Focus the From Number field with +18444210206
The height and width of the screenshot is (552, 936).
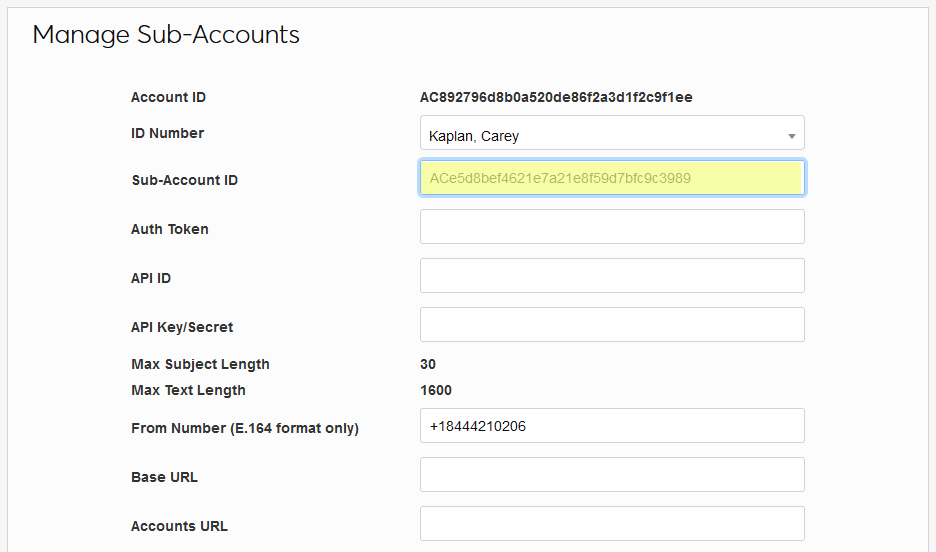611,426
